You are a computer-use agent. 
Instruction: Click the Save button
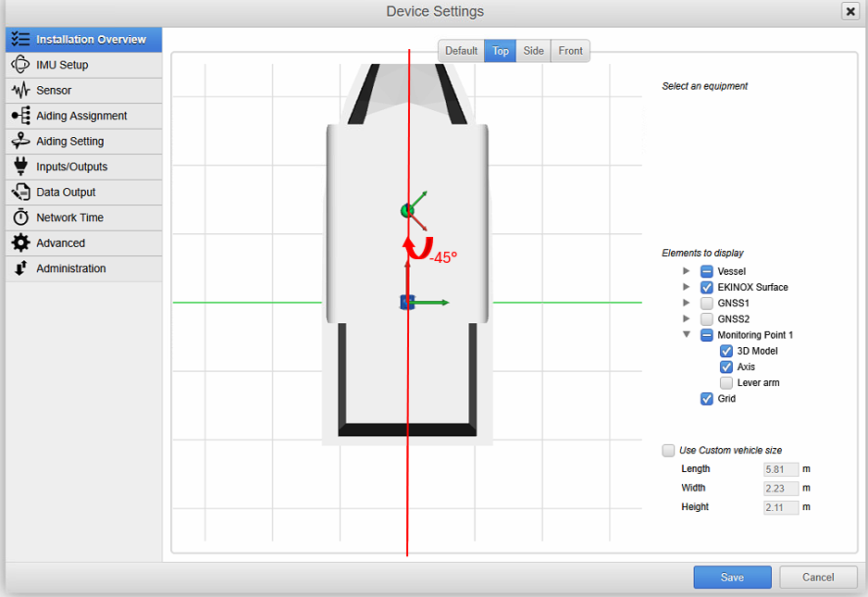(x=732, y=578)
